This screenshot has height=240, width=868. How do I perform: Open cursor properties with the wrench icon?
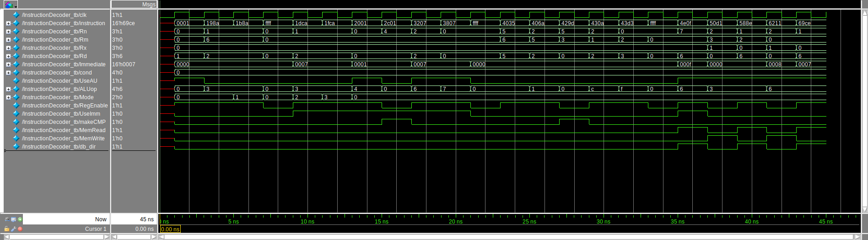click(x=14, y=229)
